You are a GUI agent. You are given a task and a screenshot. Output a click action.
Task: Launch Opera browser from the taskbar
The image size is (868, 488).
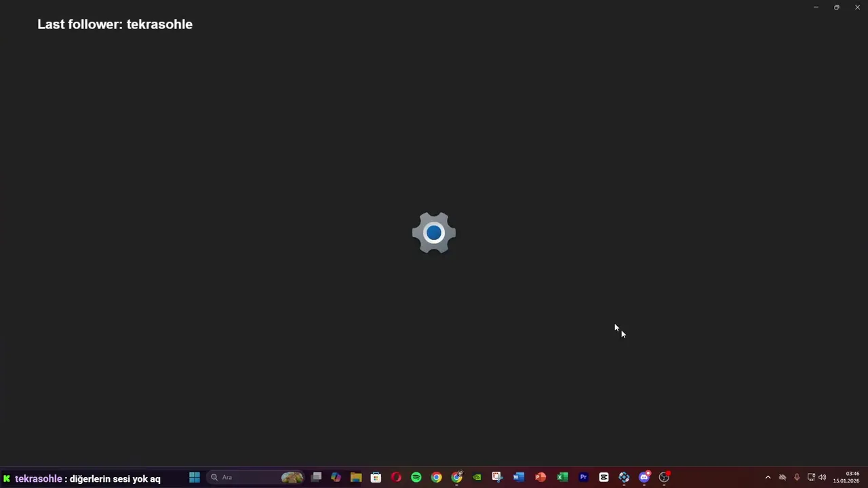pyautogui.click(x=396, y=477)
